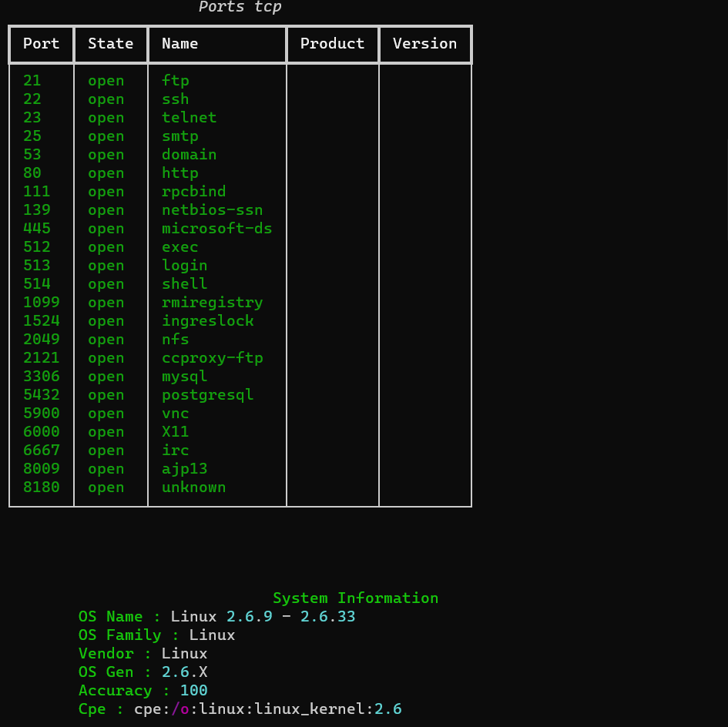Click the smtp service name
Viewport: 728px width, 727px height.
pyautogui.click(x=180, y=136)
